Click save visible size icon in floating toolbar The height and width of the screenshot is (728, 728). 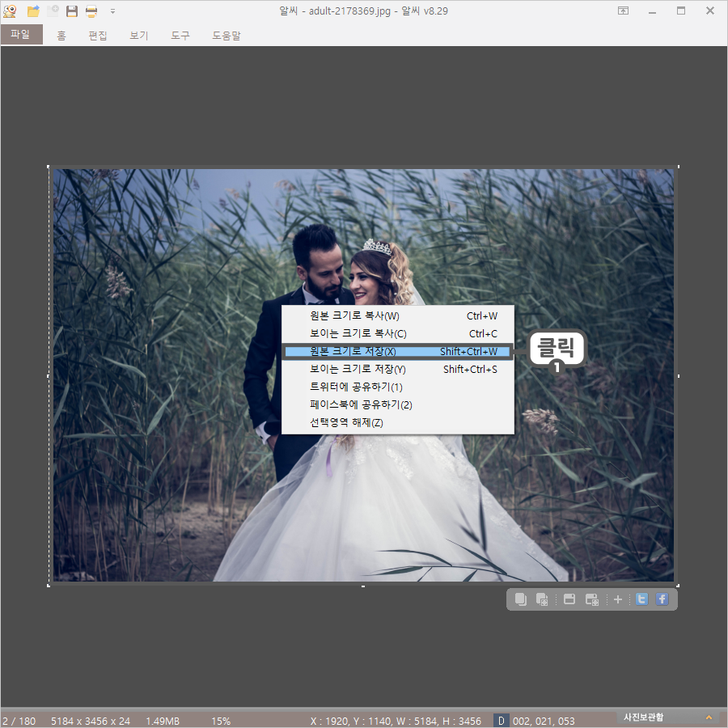point(591,599)
